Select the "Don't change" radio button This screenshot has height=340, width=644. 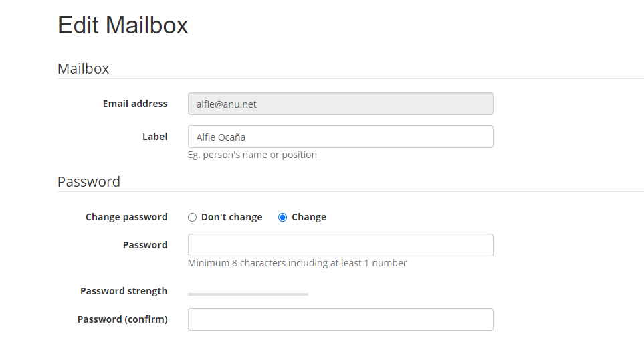tap(192, 217)
